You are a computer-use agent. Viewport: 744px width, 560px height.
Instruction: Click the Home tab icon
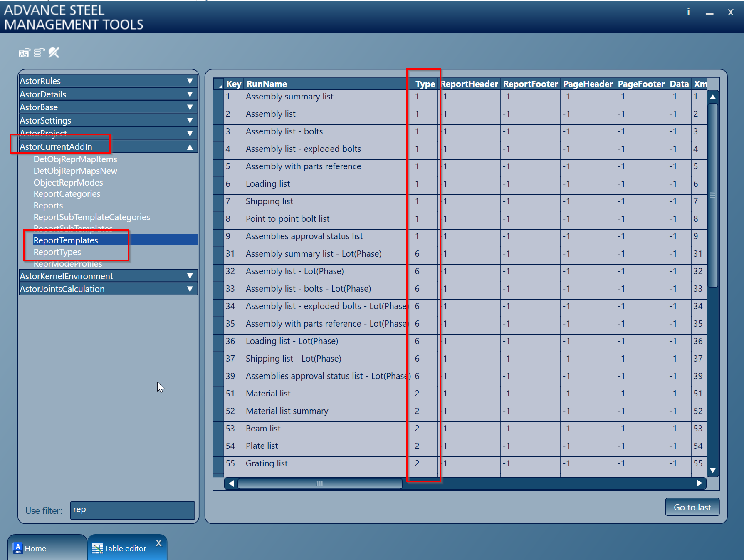click(x=17, y=548)
